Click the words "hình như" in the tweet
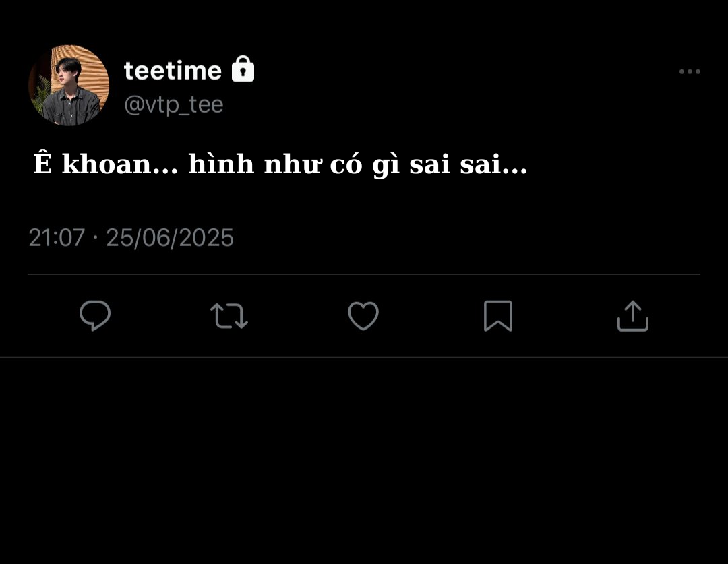The height and width of the screenshot is (564, 728). click(x=253, y=164)
